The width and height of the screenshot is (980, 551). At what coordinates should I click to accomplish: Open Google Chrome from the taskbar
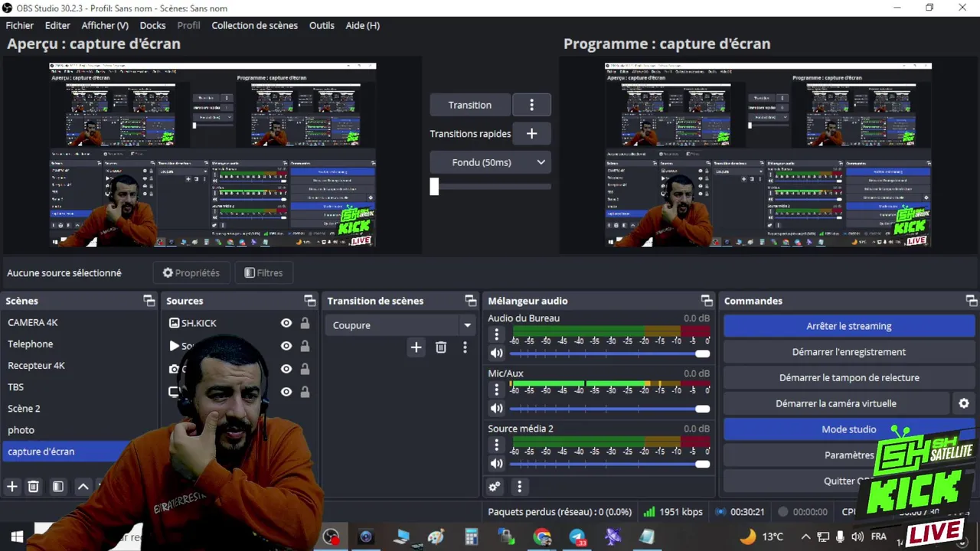tap(542, 537)
